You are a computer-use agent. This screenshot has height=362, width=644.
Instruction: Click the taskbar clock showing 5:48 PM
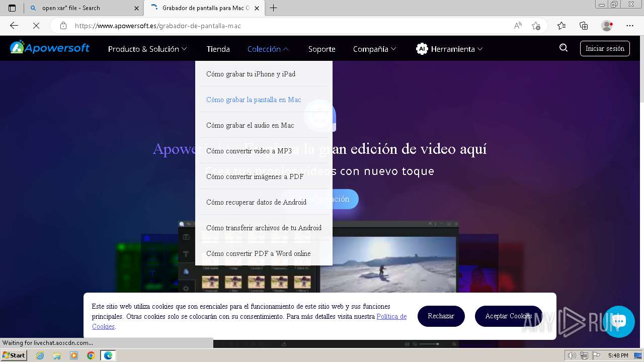point(618,355)
